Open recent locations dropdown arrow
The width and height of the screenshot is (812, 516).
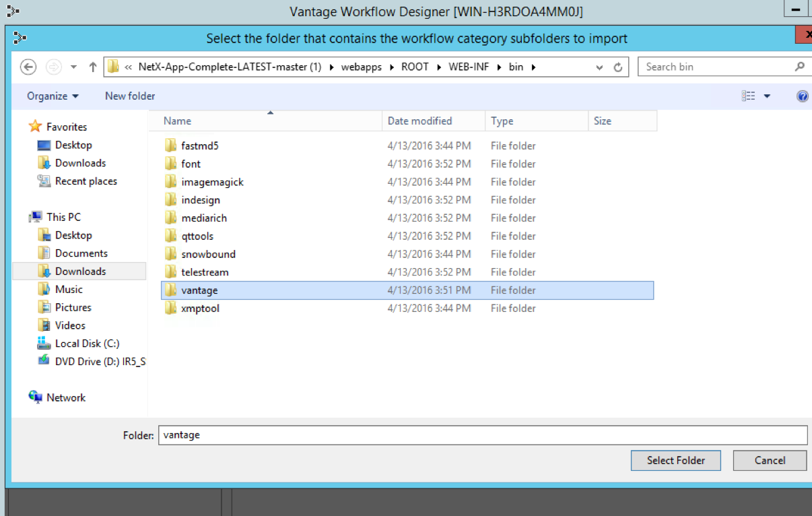click(74, 67)
